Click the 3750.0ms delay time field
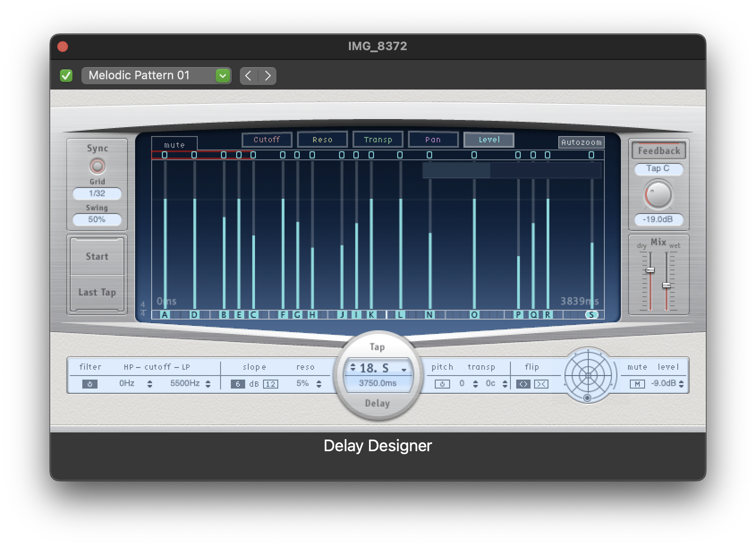This screenshot has width=756, height=547. (378, 383)
